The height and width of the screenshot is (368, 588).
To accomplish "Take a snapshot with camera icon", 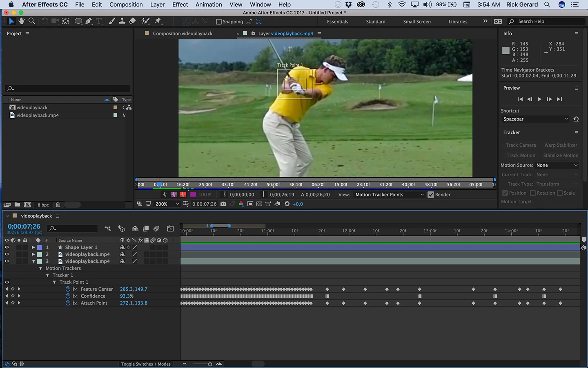I will tap(223, 204).
